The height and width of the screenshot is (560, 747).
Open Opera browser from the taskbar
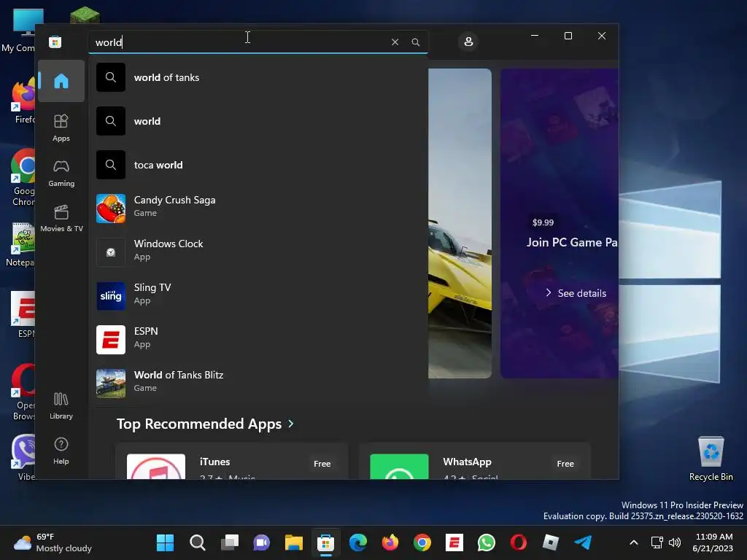pos(519,542)
